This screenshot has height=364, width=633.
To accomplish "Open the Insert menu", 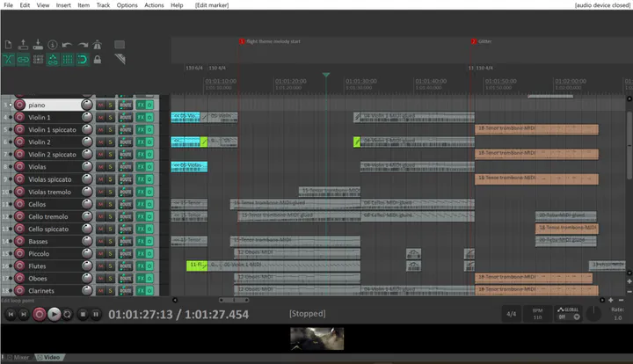I will tap(63, 5).
